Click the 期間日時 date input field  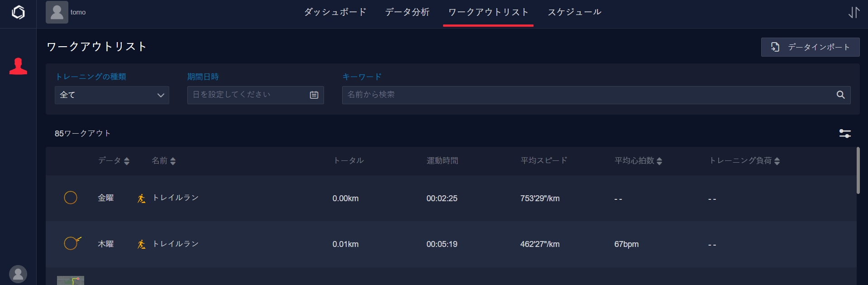(x=255, y=95)
